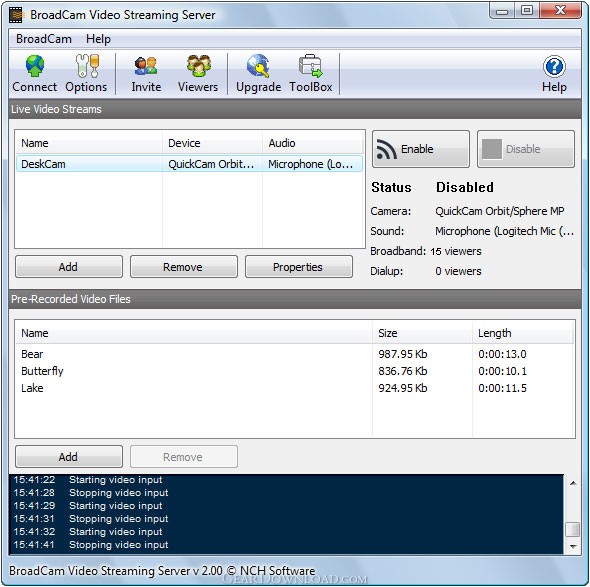The width and height of the screenshot is (590, 587).
Task: Click the Upgrade key icon
Action: point(258,65)
